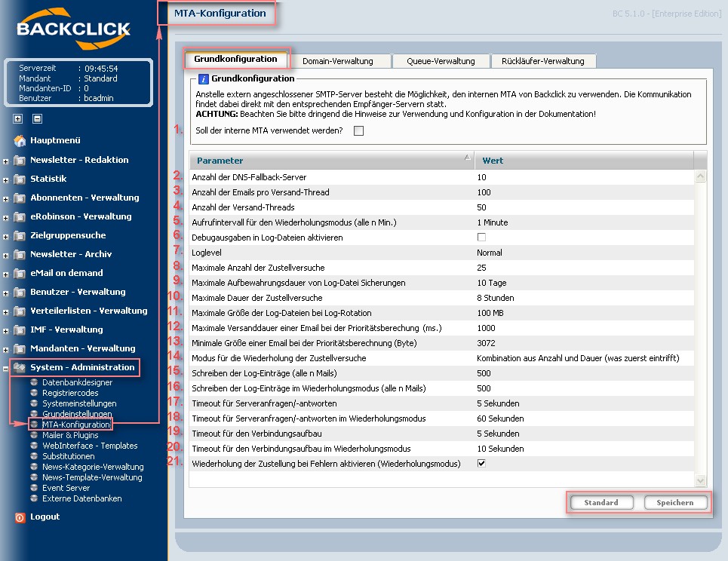Click the Logout power icon
The image size is (728, 561).
pyautogui.click(x=20, y=517)
